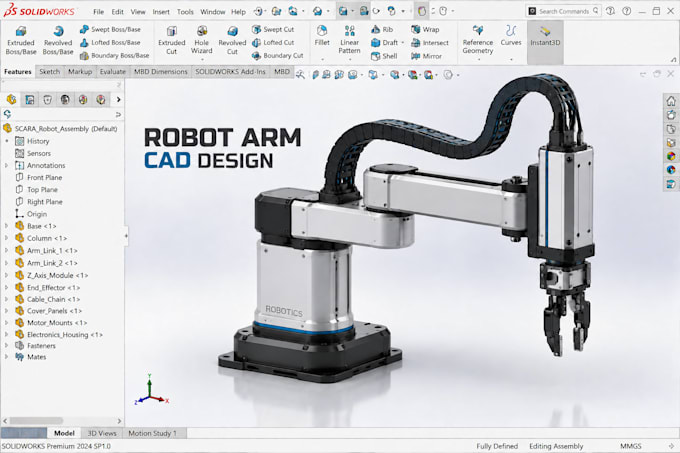680x453 pixels.
Task: Open the FeatureManager design tree tab
Action: 12,100
